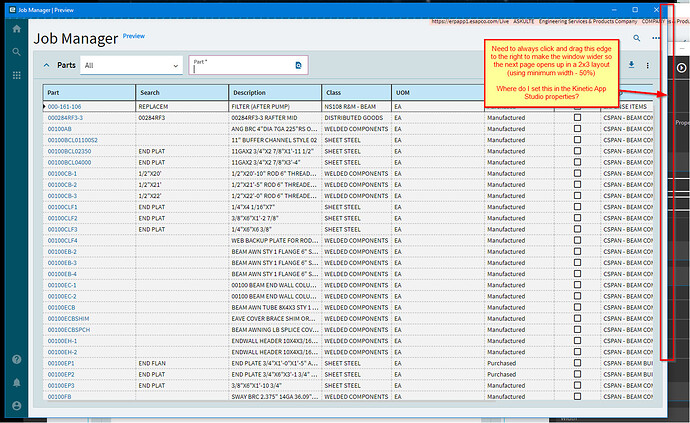Select the 'REPLACEM' search cell
The width and height of the screenshot is (690, 423).
(182, 107)
